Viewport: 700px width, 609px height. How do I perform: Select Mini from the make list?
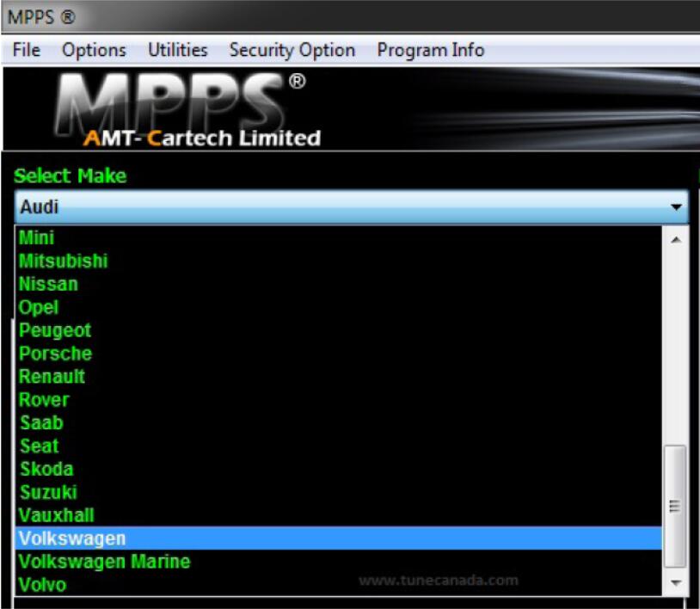coord(339,237)
